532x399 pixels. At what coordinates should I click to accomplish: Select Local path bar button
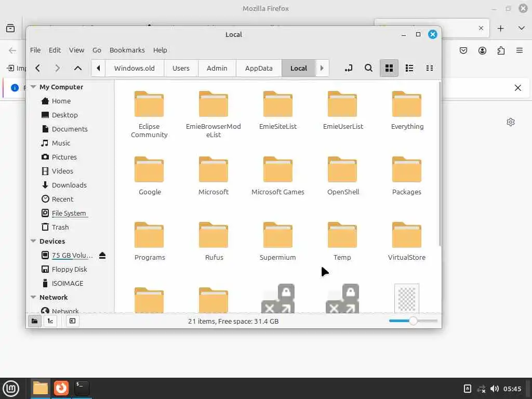coord(299,68)
